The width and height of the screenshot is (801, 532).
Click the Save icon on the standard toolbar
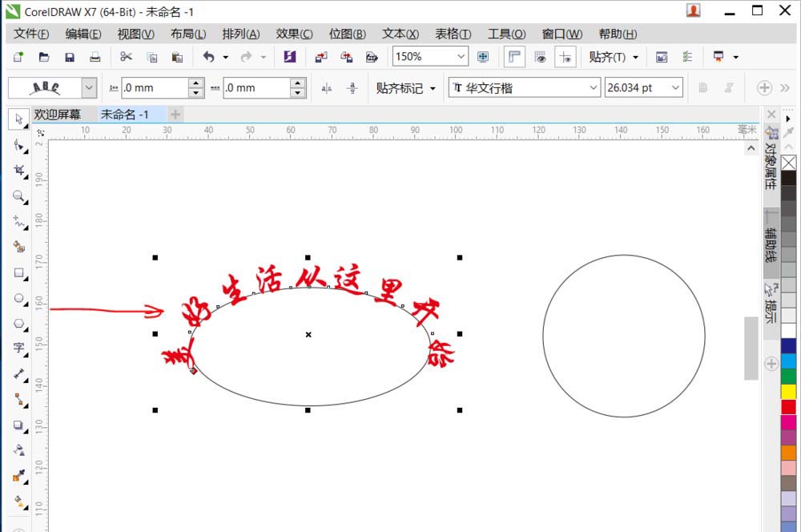(x=70, y=56)
